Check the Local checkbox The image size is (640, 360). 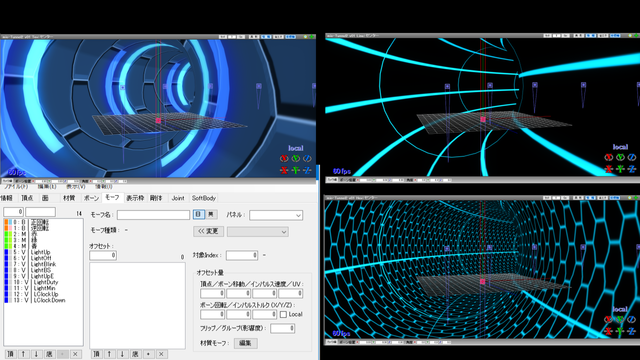click(x=283, y=315)
